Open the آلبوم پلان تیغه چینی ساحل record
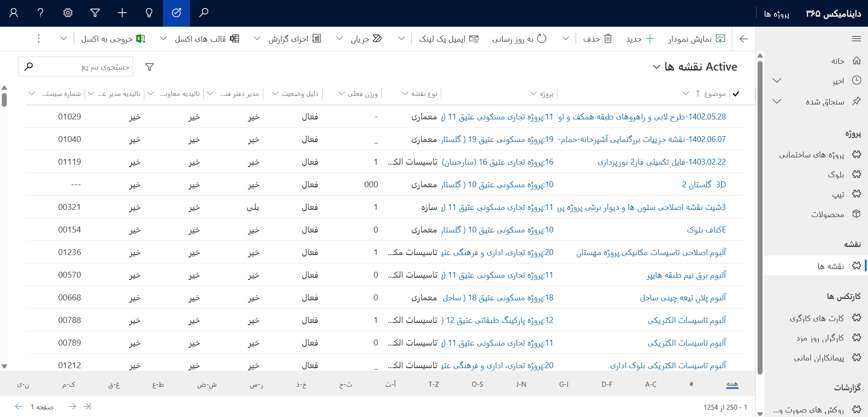 pos(682,298)
